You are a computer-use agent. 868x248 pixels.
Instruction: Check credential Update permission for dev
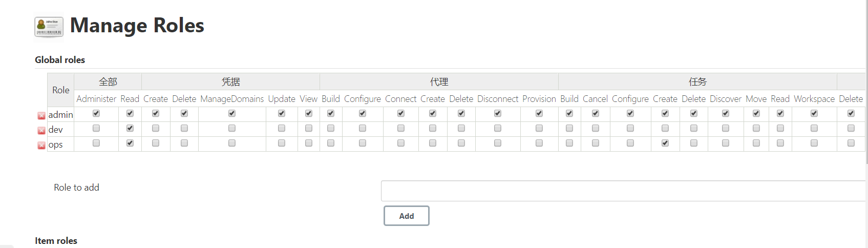pyautogui.click(x=282, y=128)
